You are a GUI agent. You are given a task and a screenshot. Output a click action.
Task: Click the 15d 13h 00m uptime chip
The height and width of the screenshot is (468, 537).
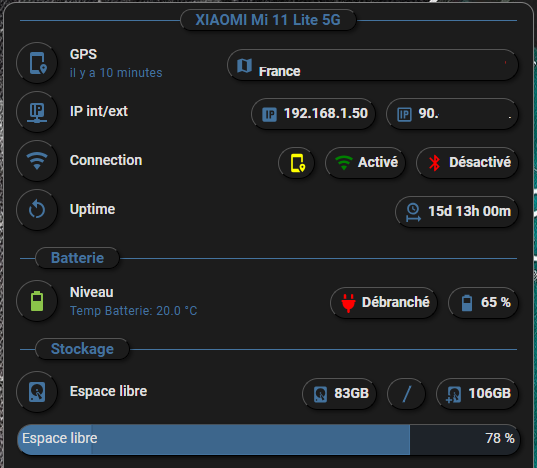point(457,212)
